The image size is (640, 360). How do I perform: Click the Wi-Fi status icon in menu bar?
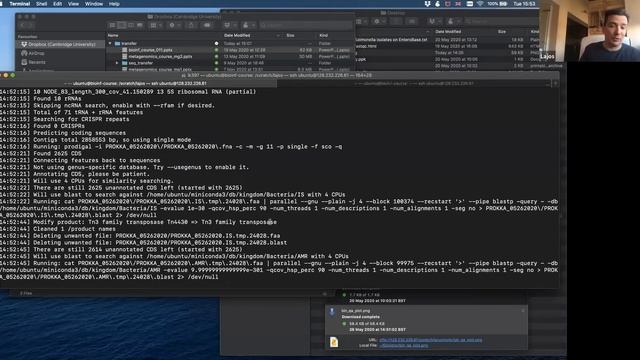(480, 4)
